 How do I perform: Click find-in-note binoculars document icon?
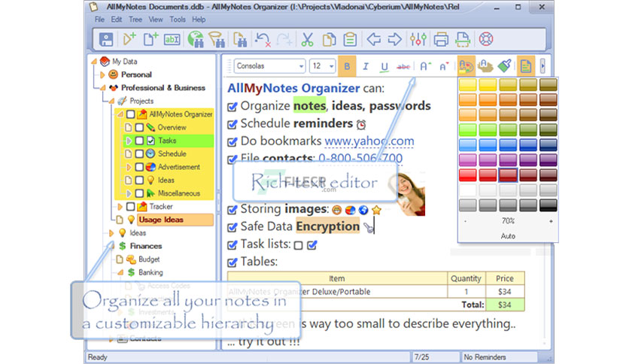[240, 39]
